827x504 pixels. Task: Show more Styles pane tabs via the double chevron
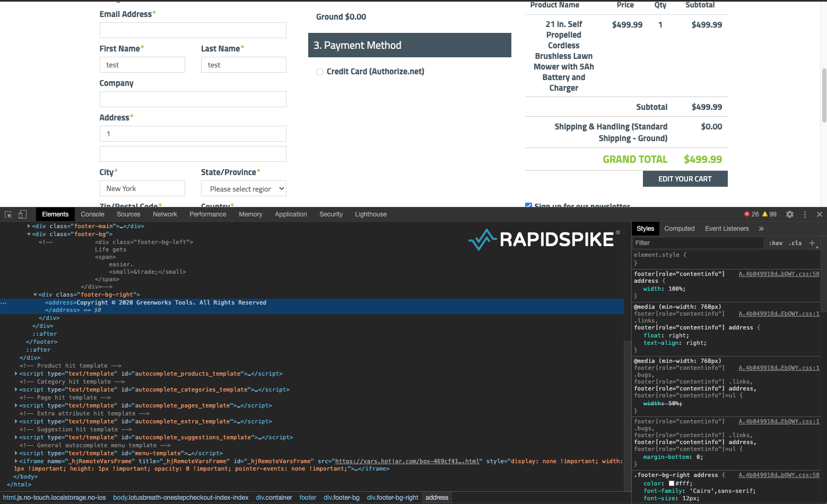(x=761, y=229)
